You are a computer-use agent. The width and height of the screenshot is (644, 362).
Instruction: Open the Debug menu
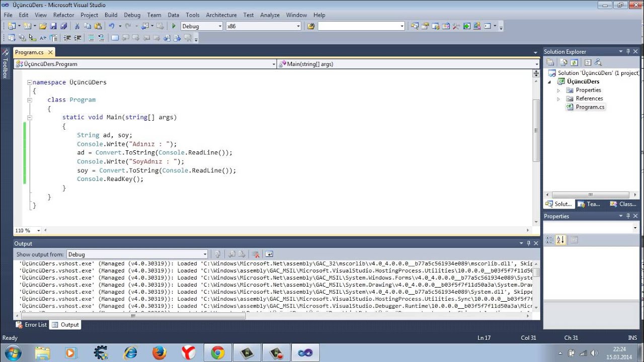coord(132,15)
